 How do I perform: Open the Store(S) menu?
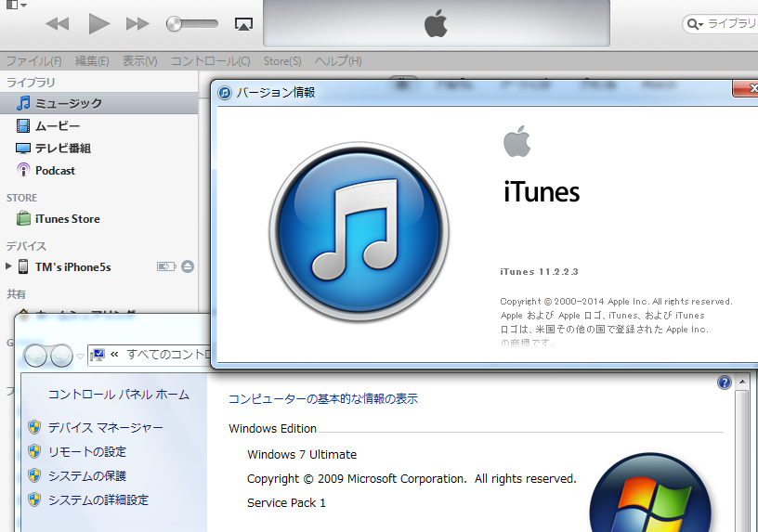[x=282, y=61]
